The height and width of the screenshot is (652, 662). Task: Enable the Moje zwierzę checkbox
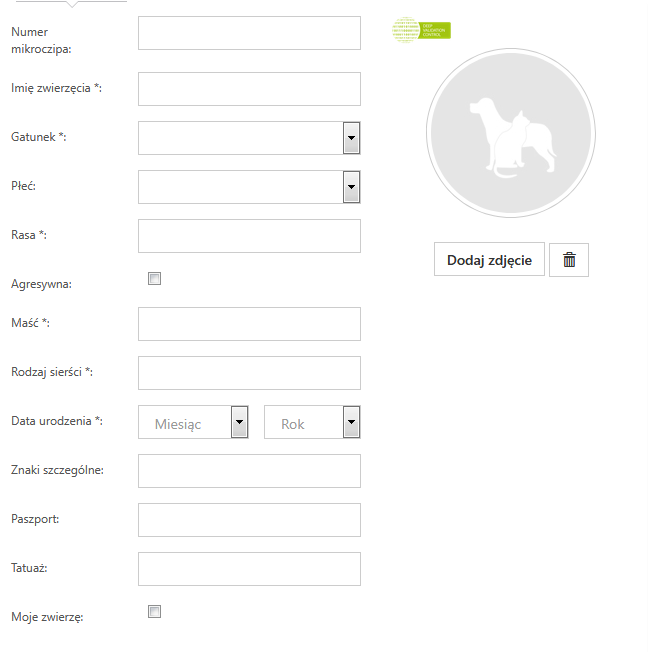(154, 612)
